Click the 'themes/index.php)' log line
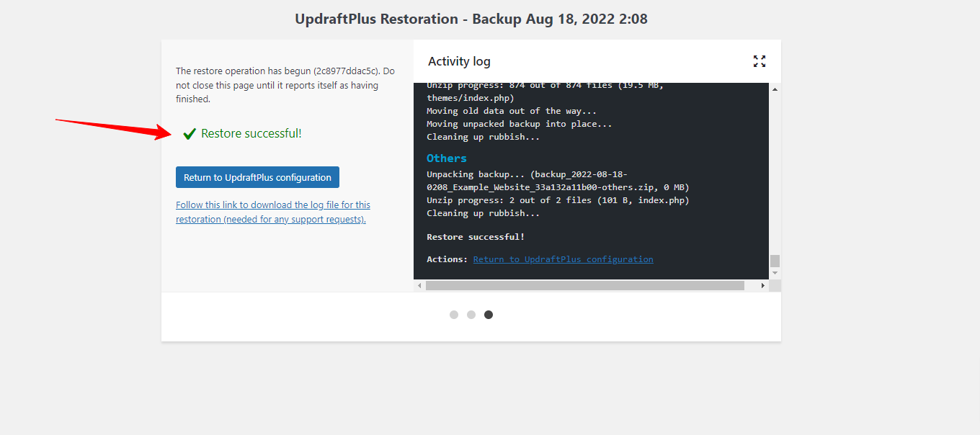 pos(470,98)
